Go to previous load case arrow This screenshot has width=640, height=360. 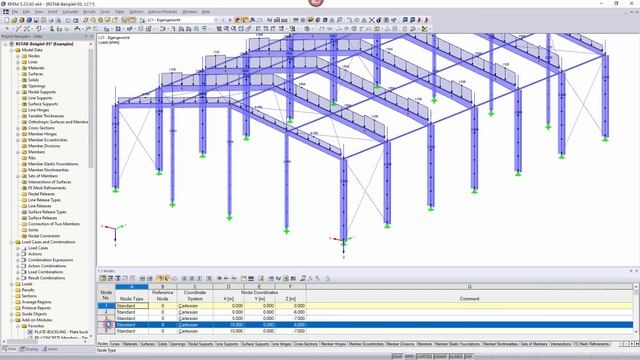click(223, 20)
